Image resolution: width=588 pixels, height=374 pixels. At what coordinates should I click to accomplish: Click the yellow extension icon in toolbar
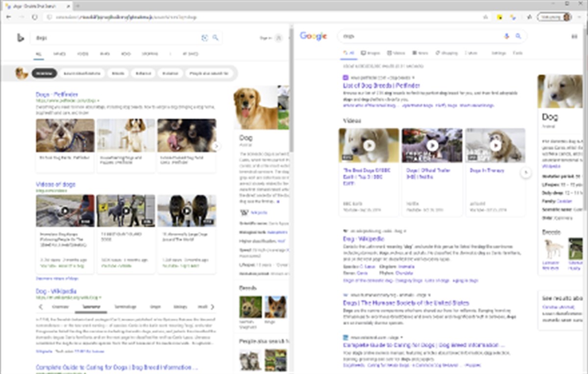(500, 17)
